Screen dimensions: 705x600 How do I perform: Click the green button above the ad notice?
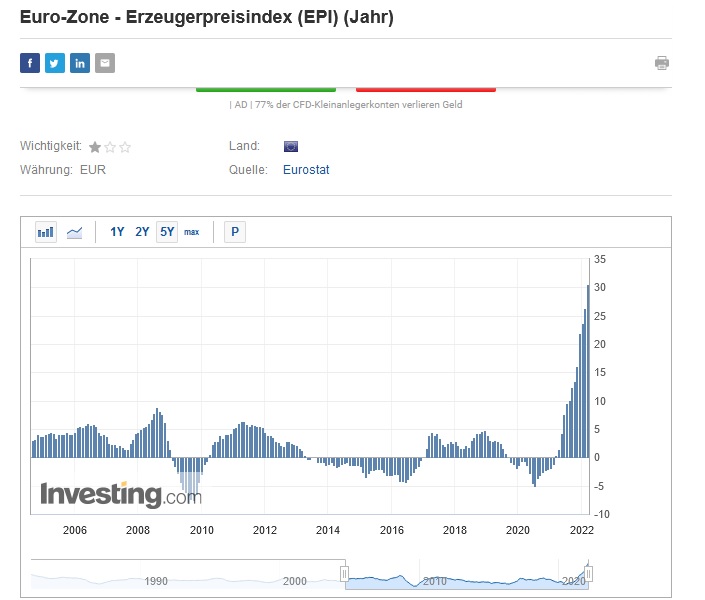point(265,89)
